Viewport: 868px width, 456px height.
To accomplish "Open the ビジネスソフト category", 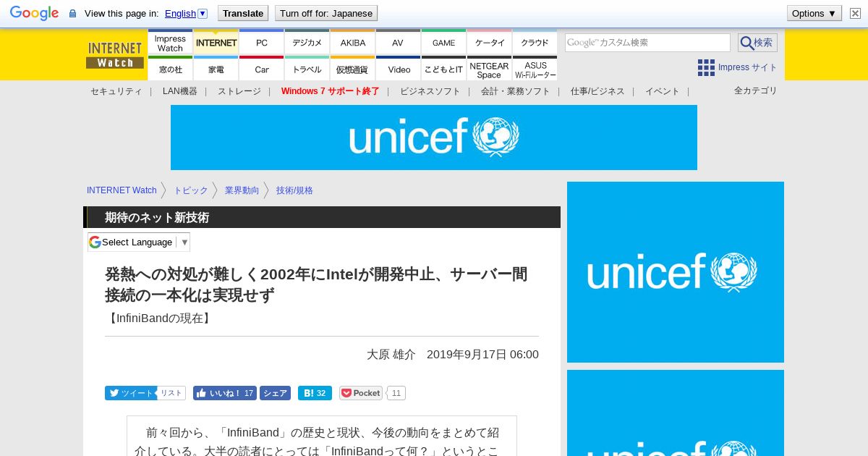I will click(x=430, y=91).
